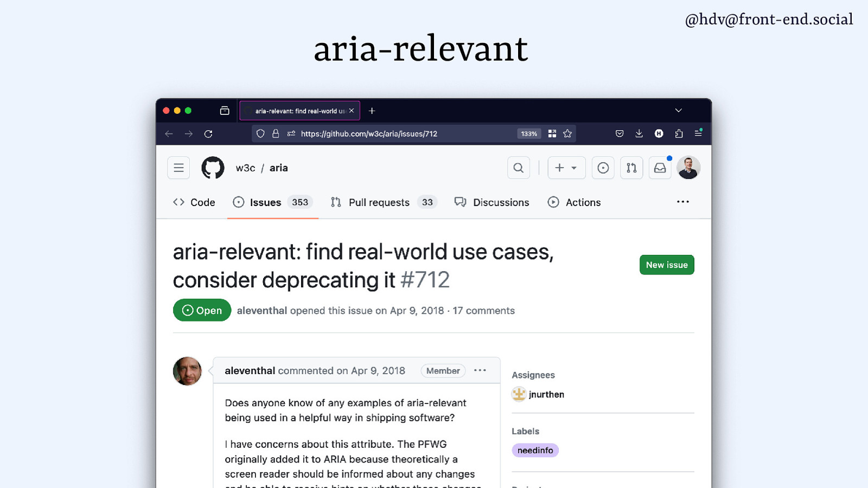Open the Downloads panel
The width and height of the screenshot is (868, 488).
[639, 133]
